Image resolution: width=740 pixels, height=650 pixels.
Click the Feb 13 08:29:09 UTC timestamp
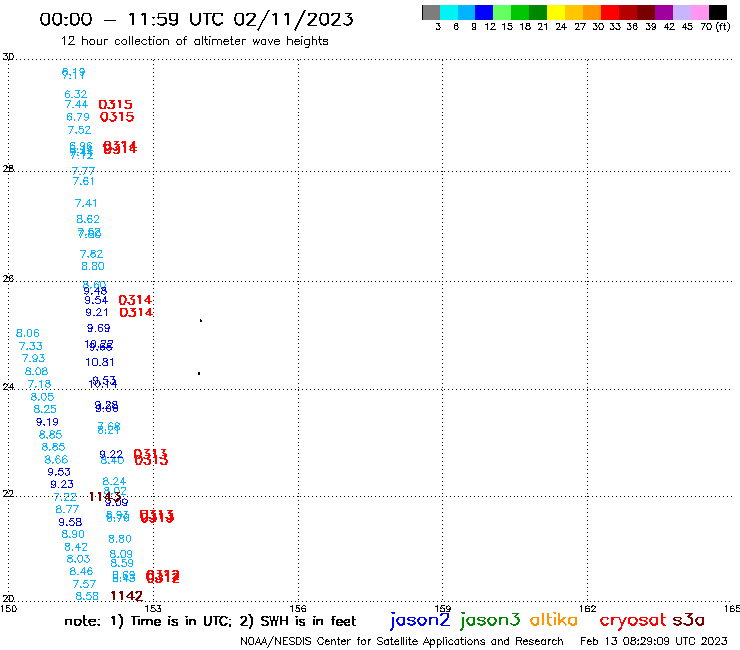(654, 641)
